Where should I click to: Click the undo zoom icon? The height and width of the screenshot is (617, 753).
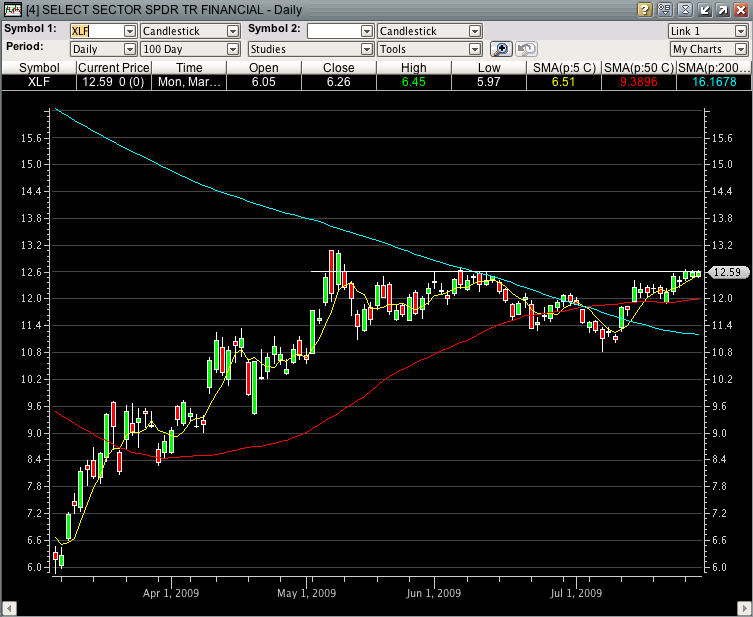click(525, 48)
